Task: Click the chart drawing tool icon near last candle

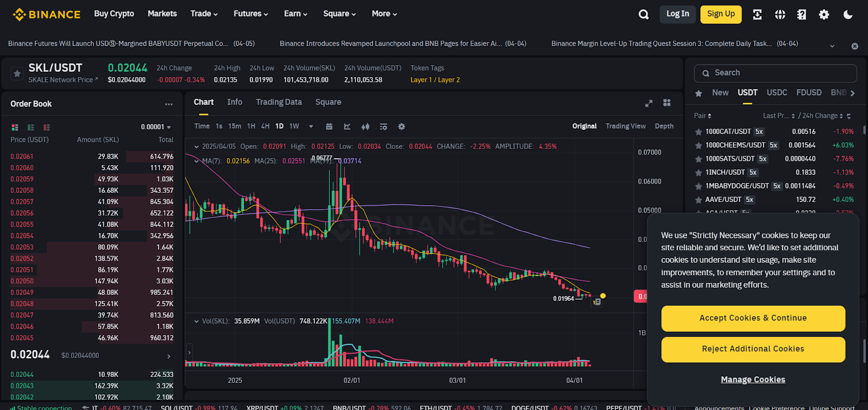Action: pyautogui.click(x=597, y=301)
